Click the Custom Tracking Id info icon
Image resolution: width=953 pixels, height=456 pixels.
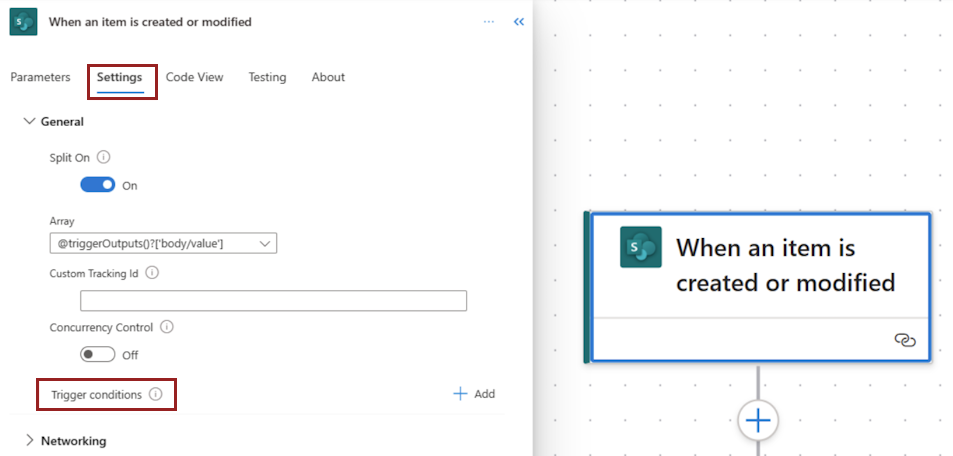[153, 272]
